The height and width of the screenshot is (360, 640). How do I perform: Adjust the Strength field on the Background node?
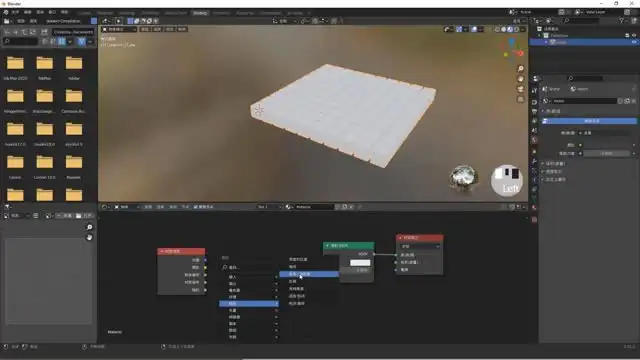[356, 270]
